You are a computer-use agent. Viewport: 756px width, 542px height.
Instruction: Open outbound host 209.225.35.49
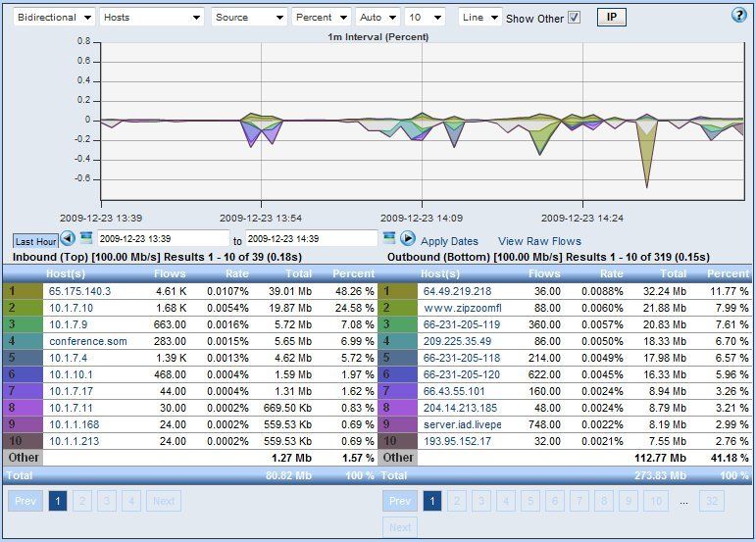[457, 342]
